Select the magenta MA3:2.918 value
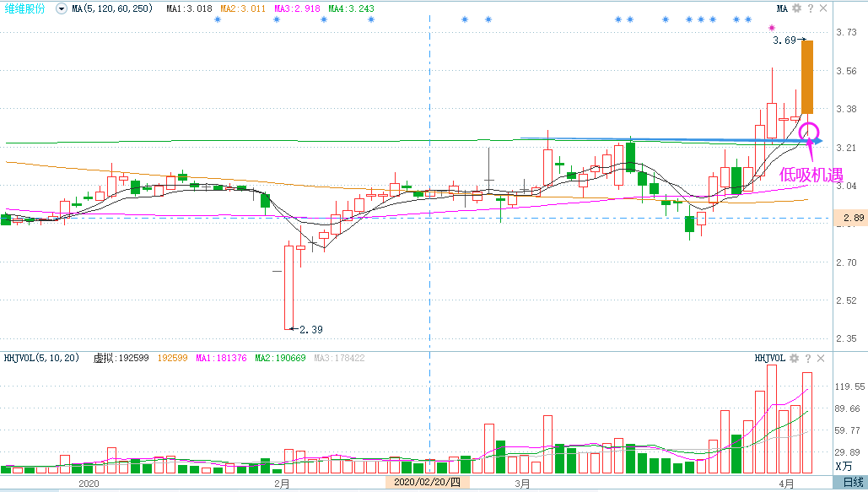Screen dimensions: 868x492 (297, 9)
